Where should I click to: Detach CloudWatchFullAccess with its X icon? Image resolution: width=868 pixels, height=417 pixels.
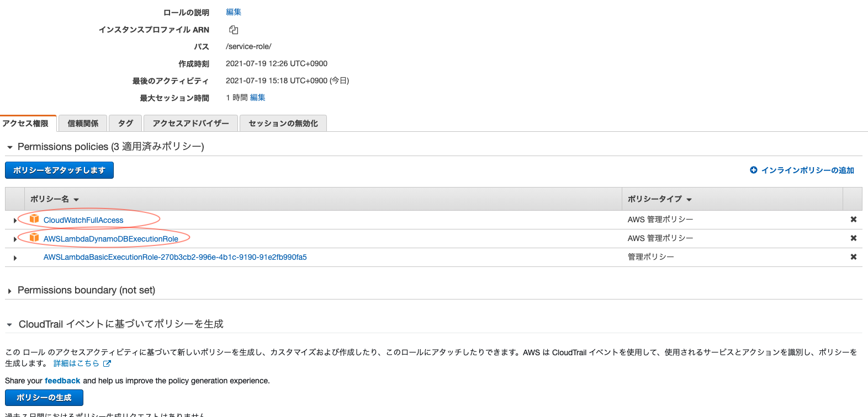[854, 220]
